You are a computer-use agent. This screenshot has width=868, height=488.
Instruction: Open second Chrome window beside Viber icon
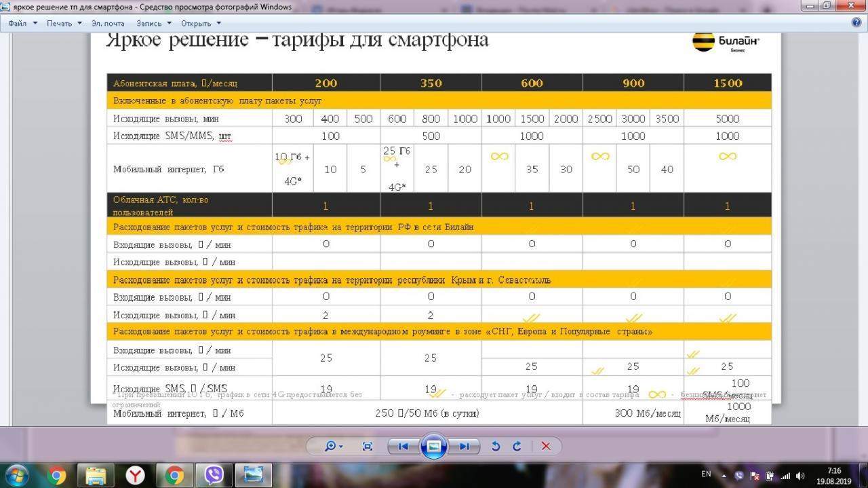(x=174, y=475)
